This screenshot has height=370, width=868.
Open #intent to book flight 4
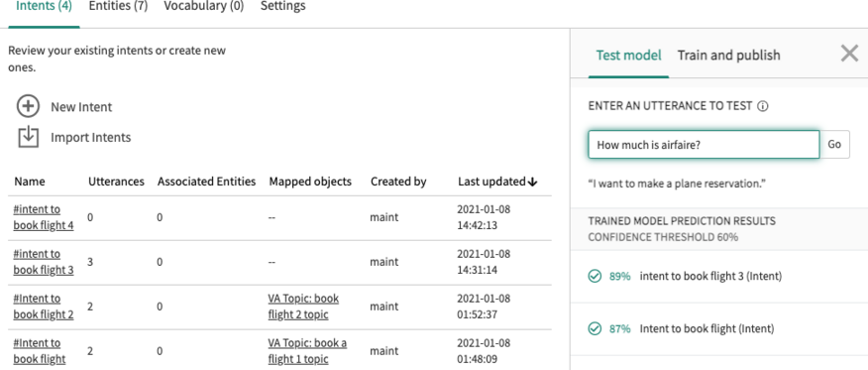tap(44, 217)
